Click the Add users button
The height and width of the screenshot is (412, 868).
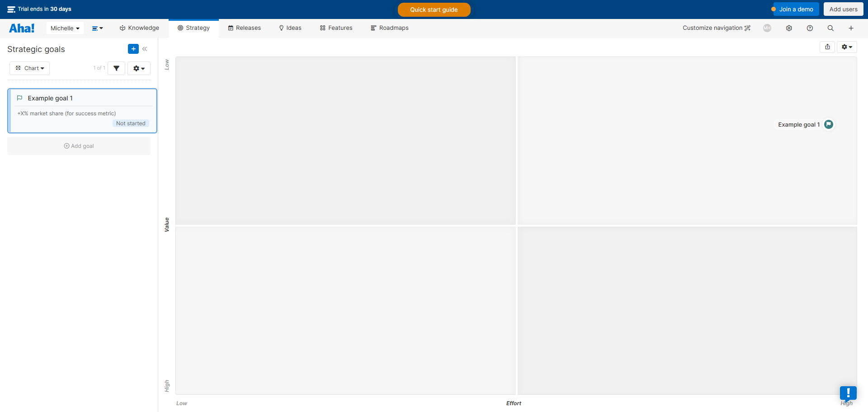pyautogui.click(x=843, y=9)
